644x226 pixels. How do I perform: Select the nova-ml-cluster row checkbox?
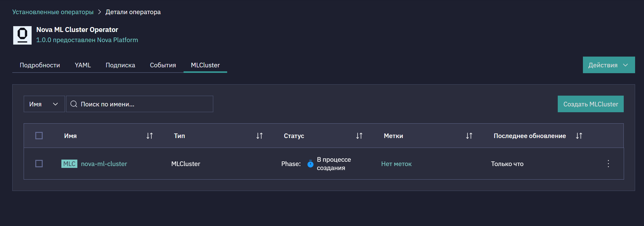point(39,164)
